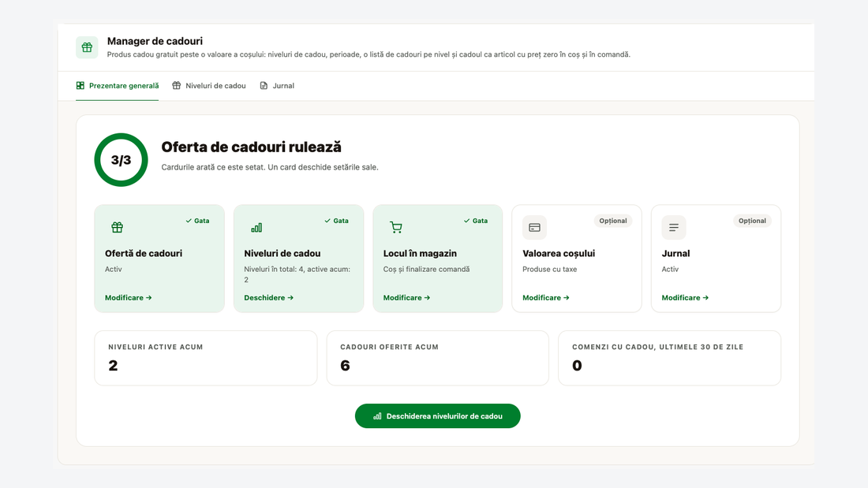The image size is (868, 488).
Task: Switch to the Jurnal tab
Action: tap(277, 86)
